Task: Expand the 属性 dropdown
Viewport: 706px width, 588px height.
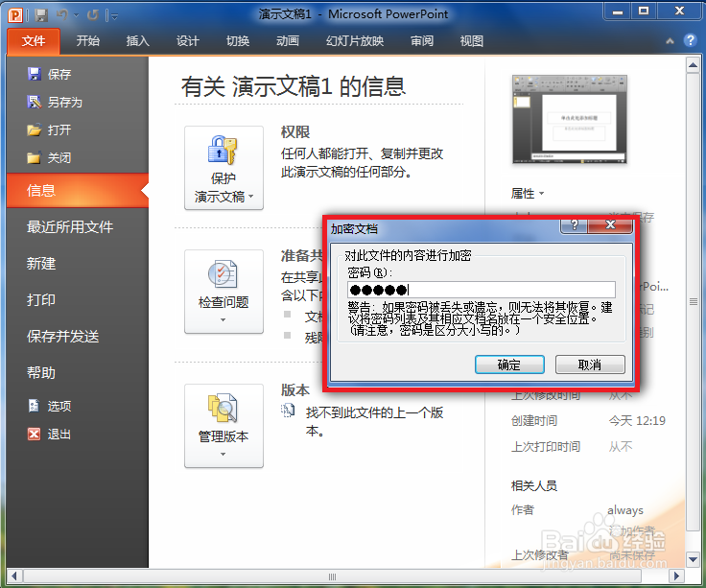Action: tap(528, 194)
